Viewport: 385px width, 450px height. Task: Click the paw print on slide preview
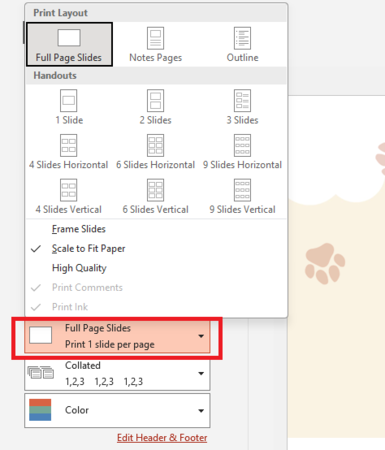point(325,263)
